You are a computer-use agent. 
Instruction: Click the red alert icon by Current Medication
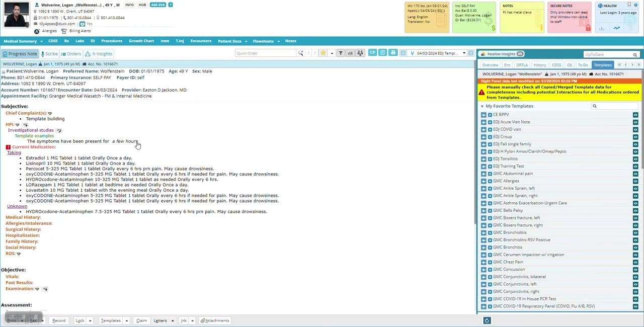[x=8, y=147]
